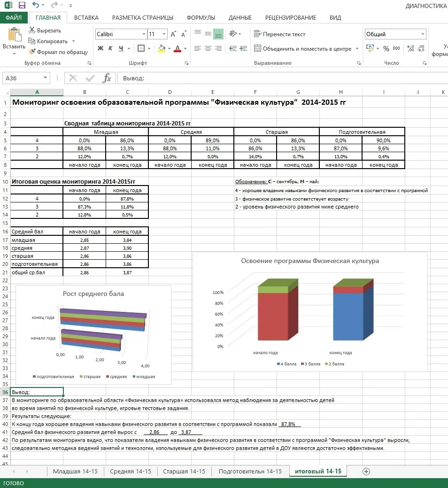Viewport: 448px width, 488px height.
Task: Expand the Name Box A36 dropdown
Action: [x=46, y=78]
